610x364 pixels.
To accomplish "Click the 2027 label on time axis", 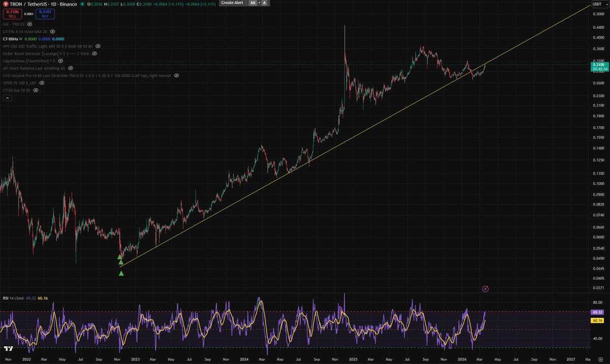I will (571, 358).
